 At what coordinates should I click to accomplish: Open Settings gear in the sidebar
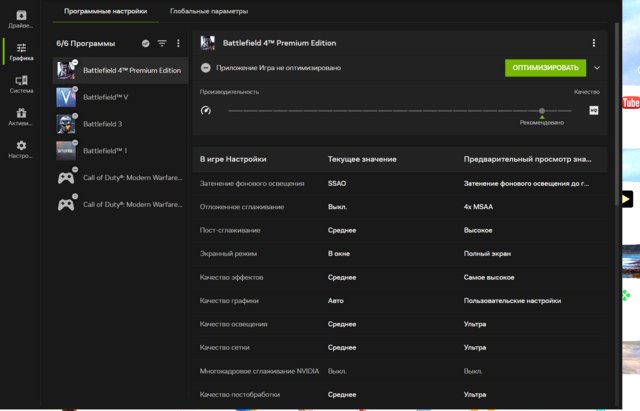tap(21, 149)
